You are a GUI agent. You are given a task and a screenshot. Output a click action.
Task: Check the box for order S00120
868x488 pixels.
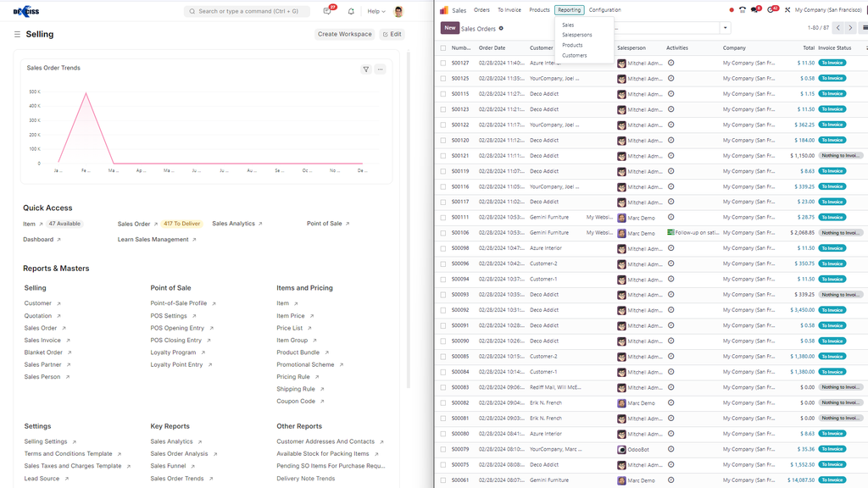coord(442,141)
